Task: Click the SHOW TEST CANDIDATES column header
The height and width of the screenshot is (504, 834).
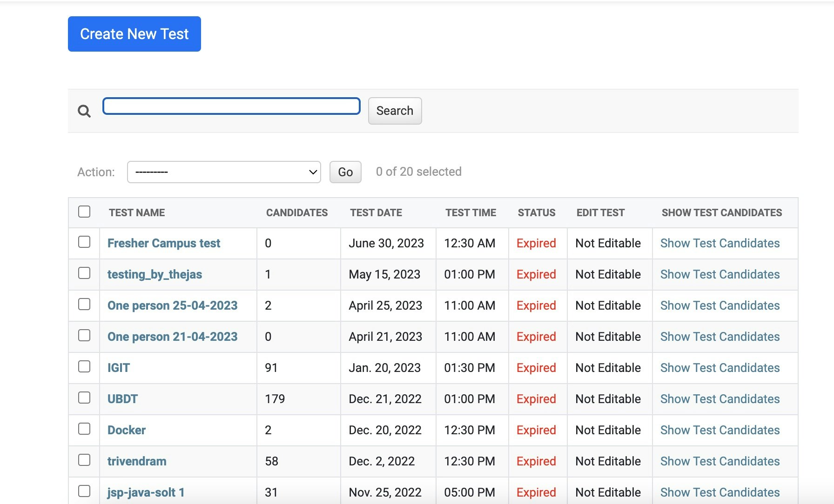Action: coord(722,212)
